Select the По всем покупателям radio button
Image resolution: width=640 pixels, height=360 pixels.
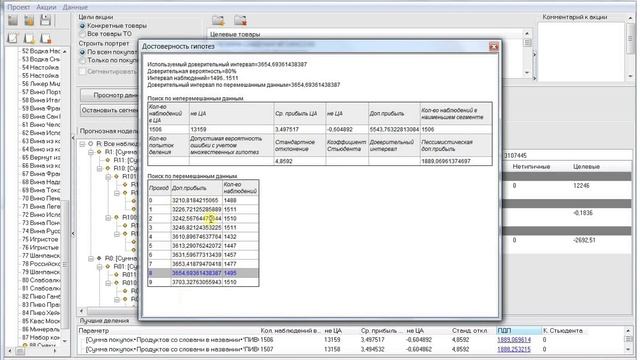[82, 52]
